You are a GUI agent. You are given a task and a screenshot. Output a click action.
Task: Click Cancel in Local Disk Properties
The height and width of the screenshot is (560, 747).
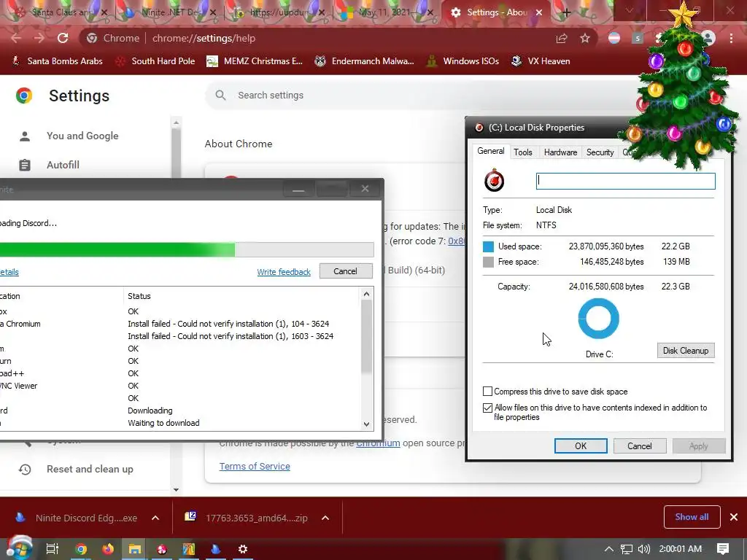tap(639, 446)
